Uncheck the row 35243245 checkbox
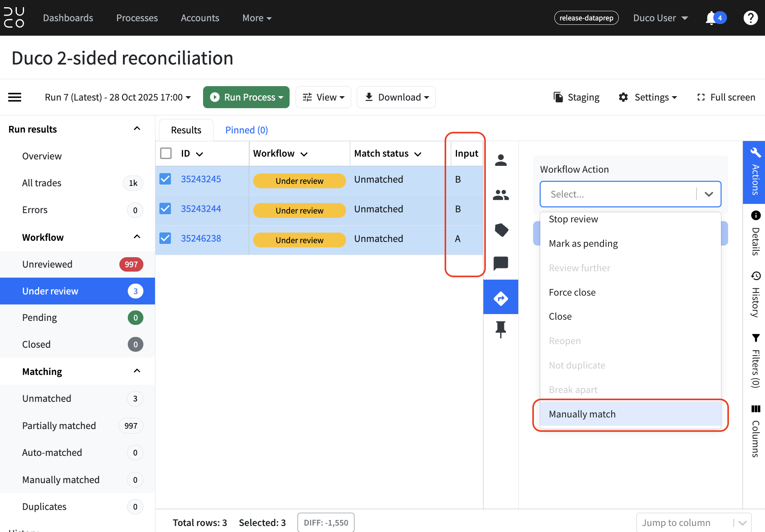 (165, 179)
